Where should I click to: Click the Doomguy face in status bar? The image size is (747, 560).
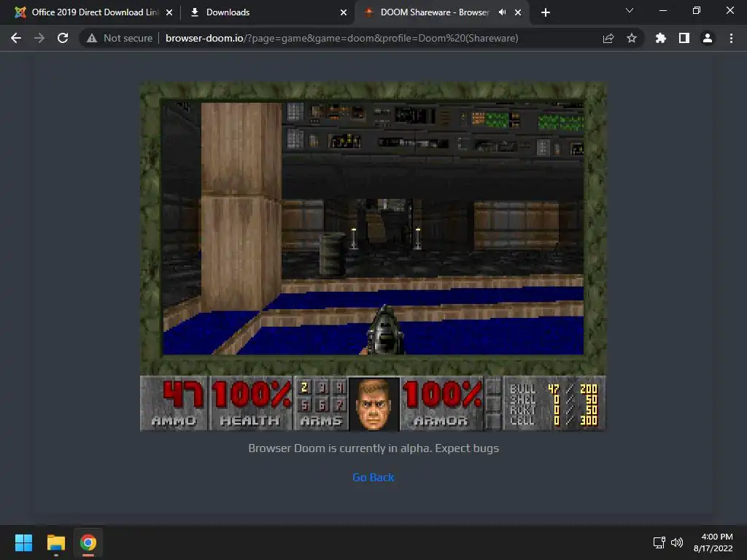(x=374, y=404)
